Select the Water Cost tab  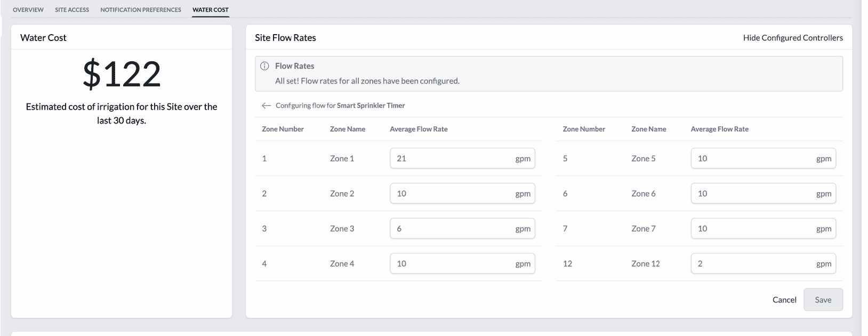(x=211, y=10)
